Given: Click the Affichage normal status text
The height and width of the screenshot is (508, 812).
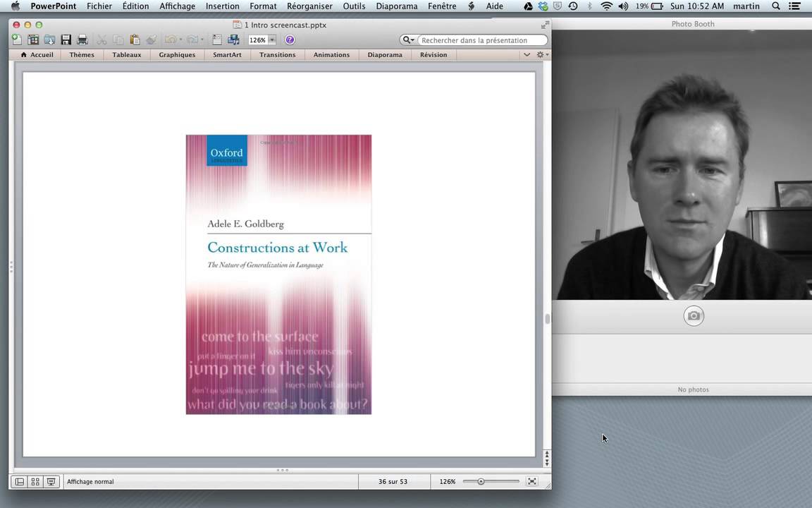Looking at the screenshot, I should [90, 482].
